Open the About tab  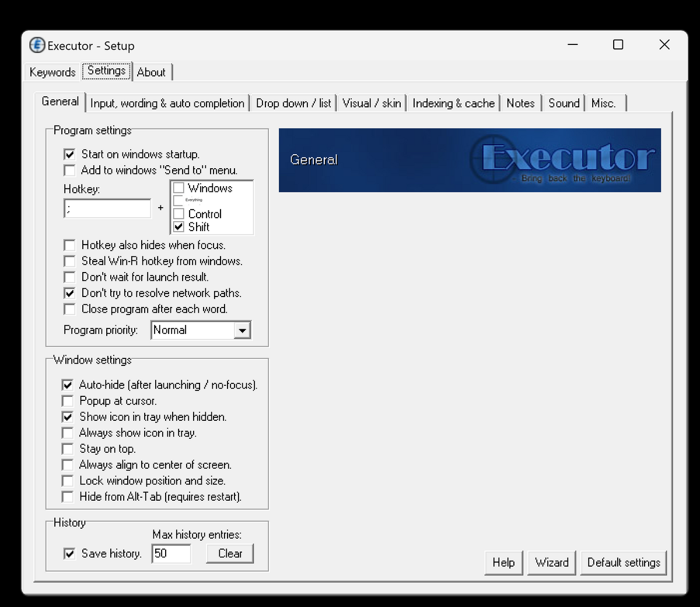pyautogui.click(x=152, y=72)
